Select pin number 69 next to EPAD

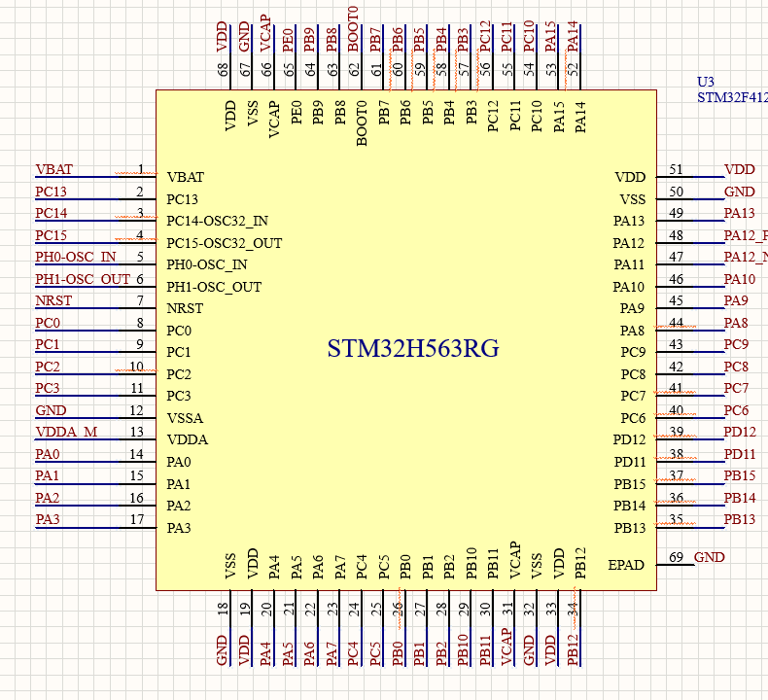point(676,557)
